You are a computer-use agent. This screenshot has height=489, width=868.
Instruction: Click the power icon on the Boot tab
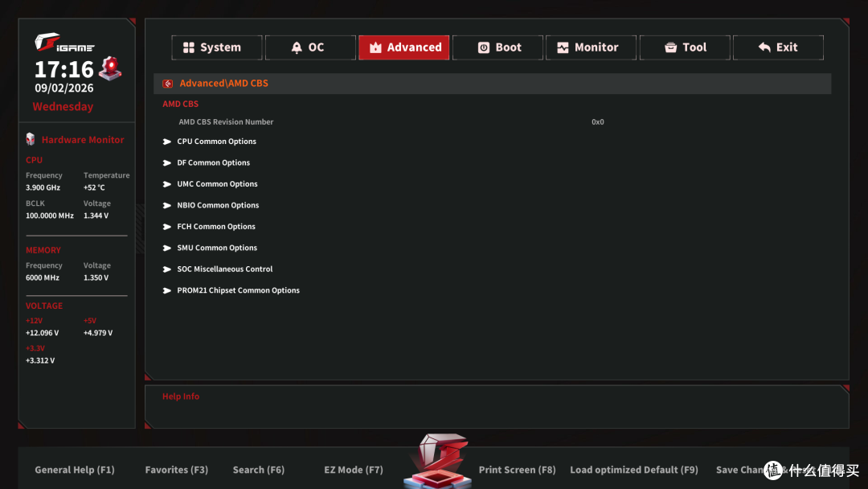pyautogui.click(x=483, y=47)
